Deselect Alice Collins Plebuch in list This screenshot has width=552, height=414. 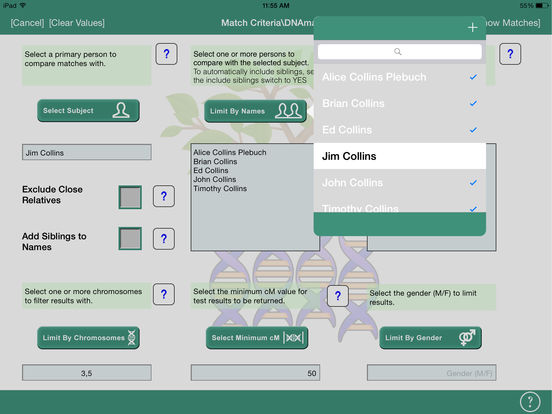tap(400, 77)
